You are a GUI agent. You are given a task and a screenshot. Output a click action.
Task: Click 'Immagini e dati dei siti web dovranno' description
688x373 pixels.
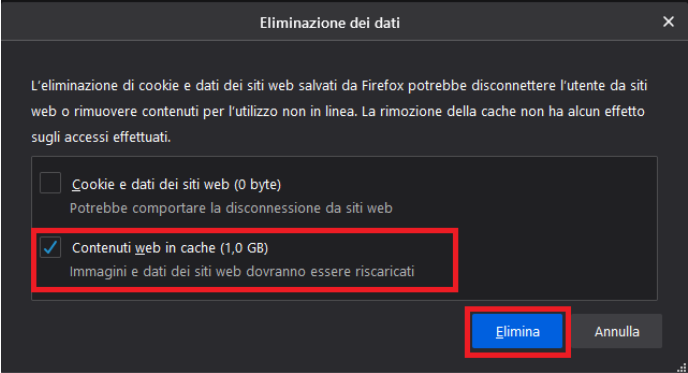point(242,271)
